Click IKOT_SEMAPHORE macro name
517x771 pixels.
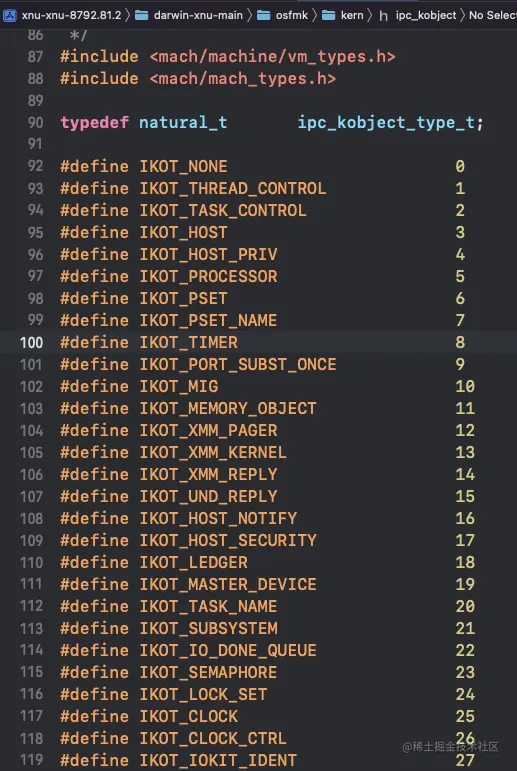(208, 672)
